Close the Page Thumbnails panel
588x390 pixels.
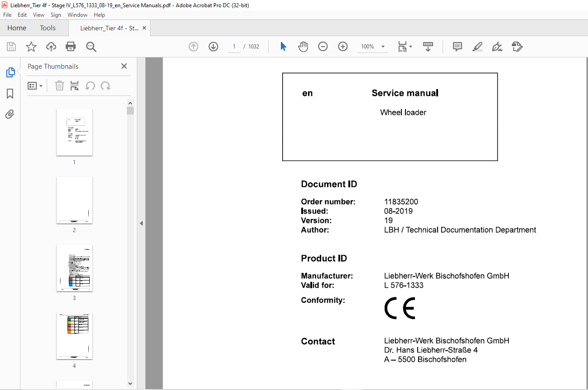click(124, 66)
